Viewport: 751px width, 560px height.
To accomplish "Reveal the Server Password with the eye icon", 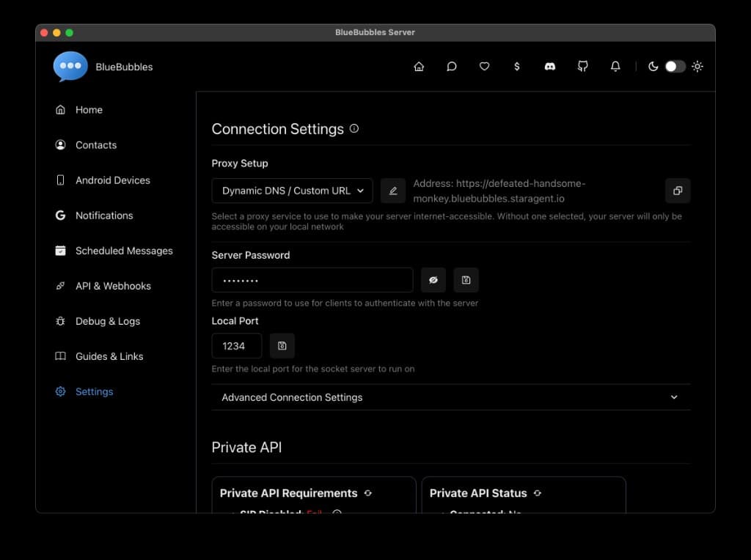I will click(x=433, y=279).
